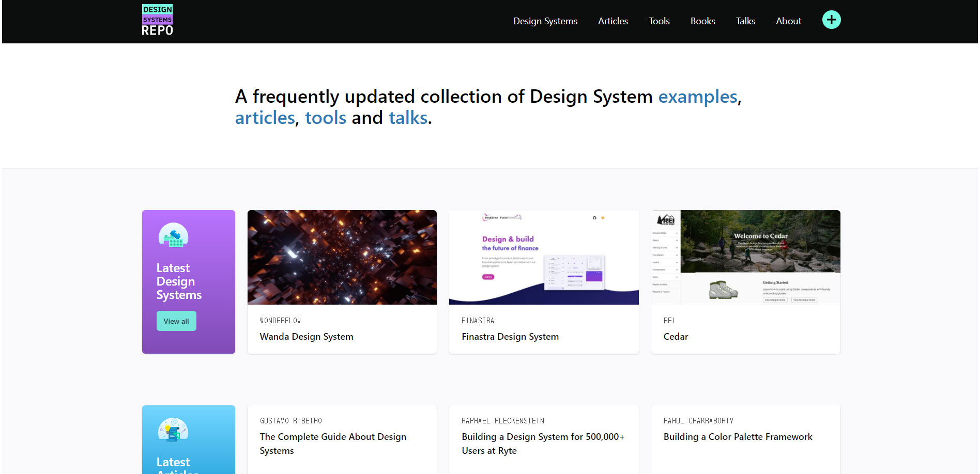Click the RAPHAEL FLECKENSTEIN author label

click(502, 421)
